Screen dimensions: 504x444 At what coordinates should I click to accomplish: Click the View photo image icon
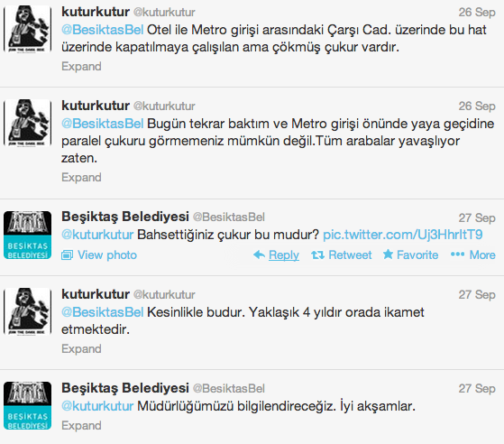pyautogui.click(x=68, y=255)
